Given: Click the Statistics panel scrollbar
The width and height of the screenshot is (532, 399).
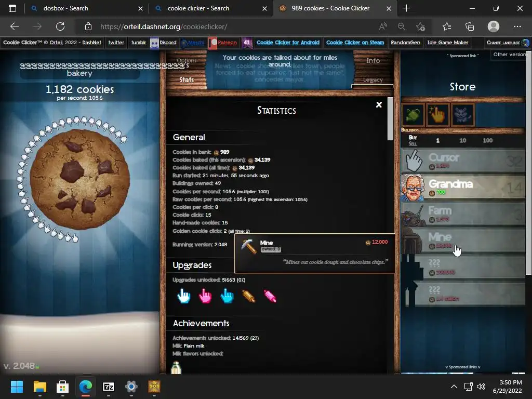Looking at the screenshot, I should pos(390,119).
